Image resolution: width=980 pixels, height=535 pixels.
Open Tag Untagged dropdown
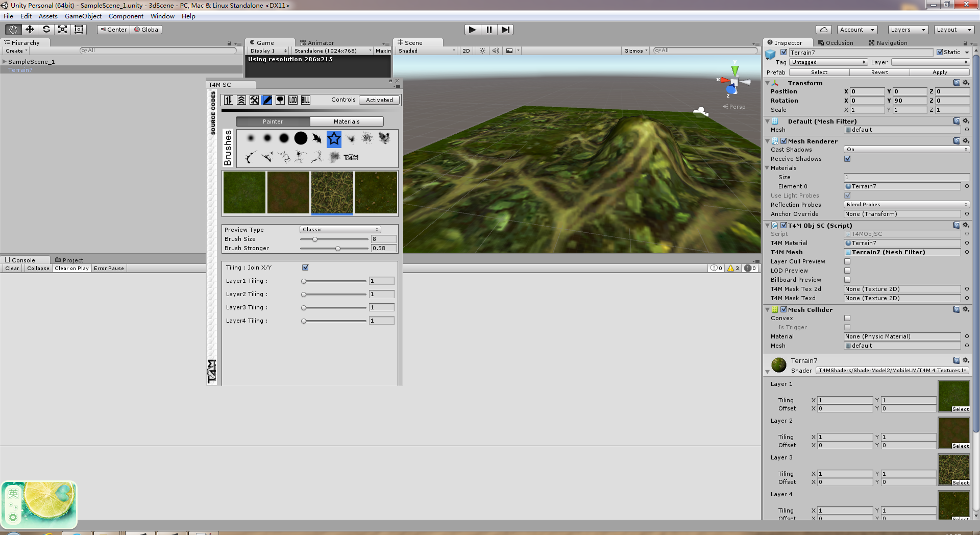click(828, 62)
